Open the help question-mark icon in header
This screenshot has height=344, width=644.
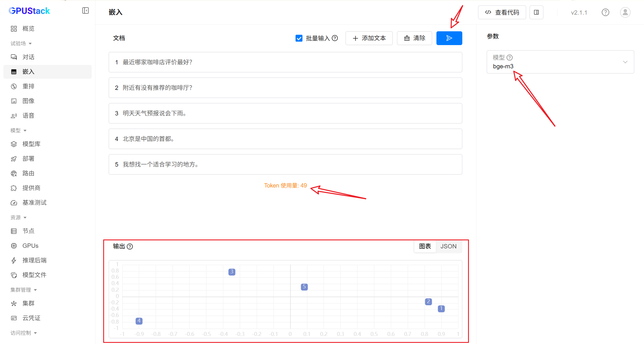pyautogui.click(x=605, y=12)
